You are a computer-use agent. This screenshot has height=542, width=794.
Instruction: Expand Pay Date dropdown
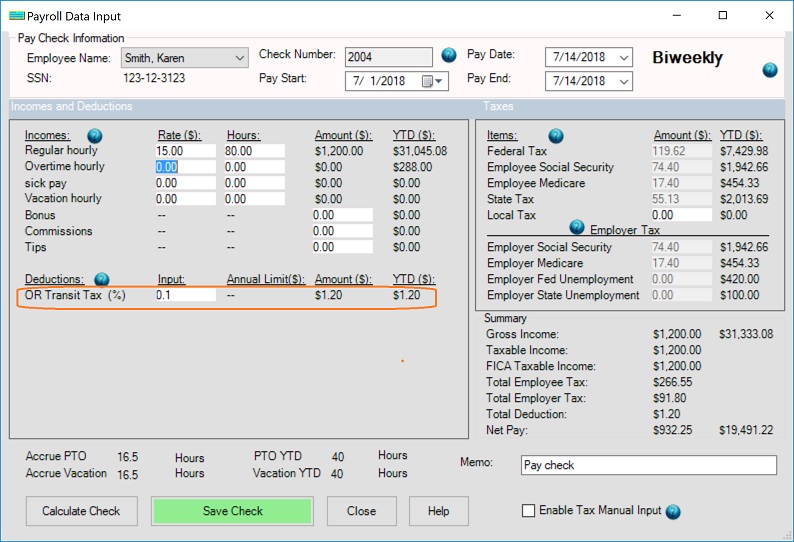tap(624, 57)
